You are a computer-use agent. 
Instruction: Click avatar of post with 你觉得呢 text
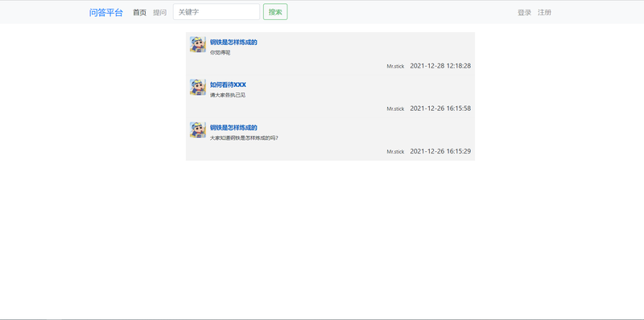(x=198, y=44)
